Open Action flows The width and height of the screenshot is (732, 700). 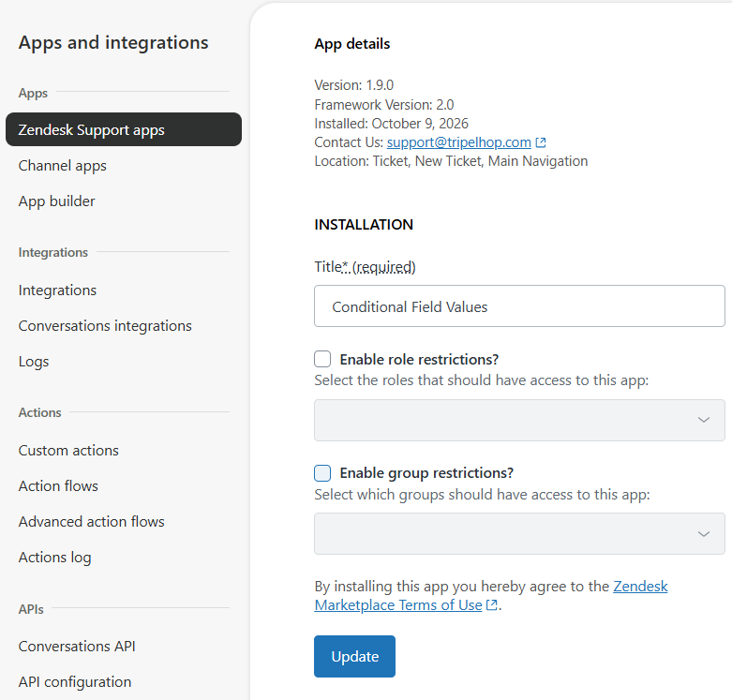click(x=58, y=485)
